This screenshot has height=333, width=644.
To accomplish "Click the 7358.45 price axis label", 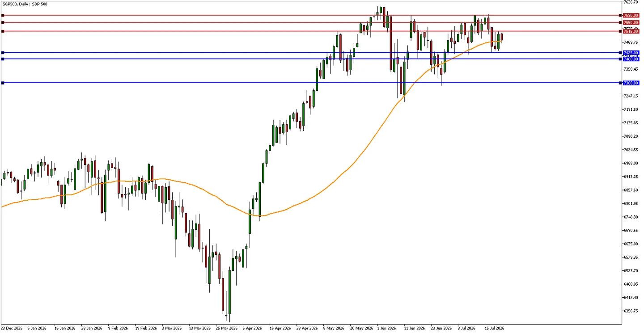I will coord(631,69).
